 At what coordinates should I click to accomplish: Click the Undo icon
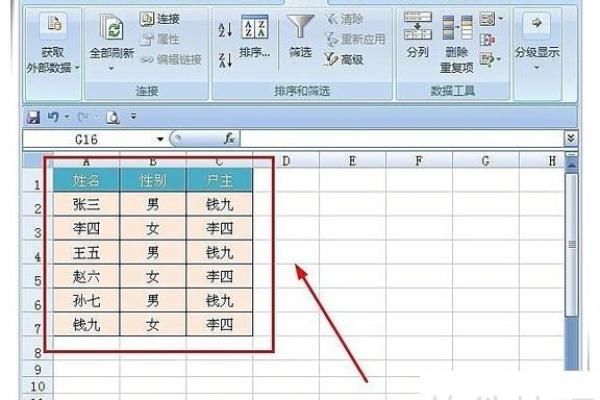pos(53,116)
